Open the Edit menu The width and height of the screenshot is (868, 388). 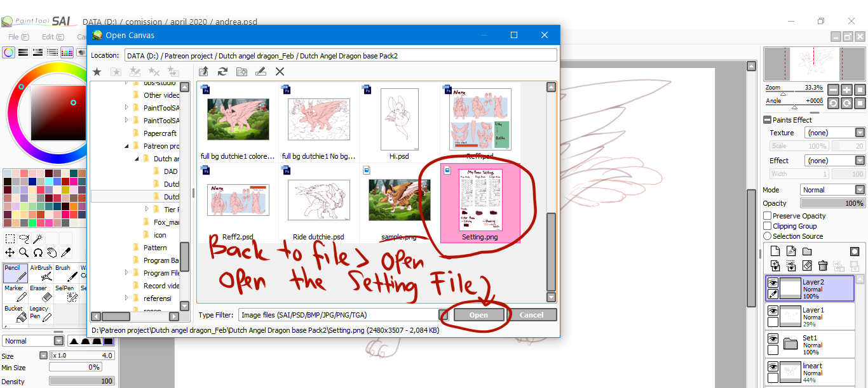tap(53, 37)
